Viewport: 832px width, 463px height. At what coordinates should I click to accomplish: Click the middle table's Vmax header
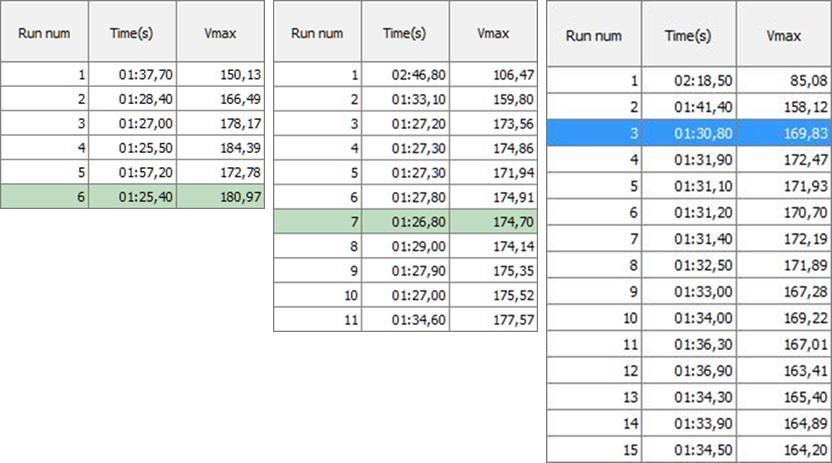pos(493,32)
